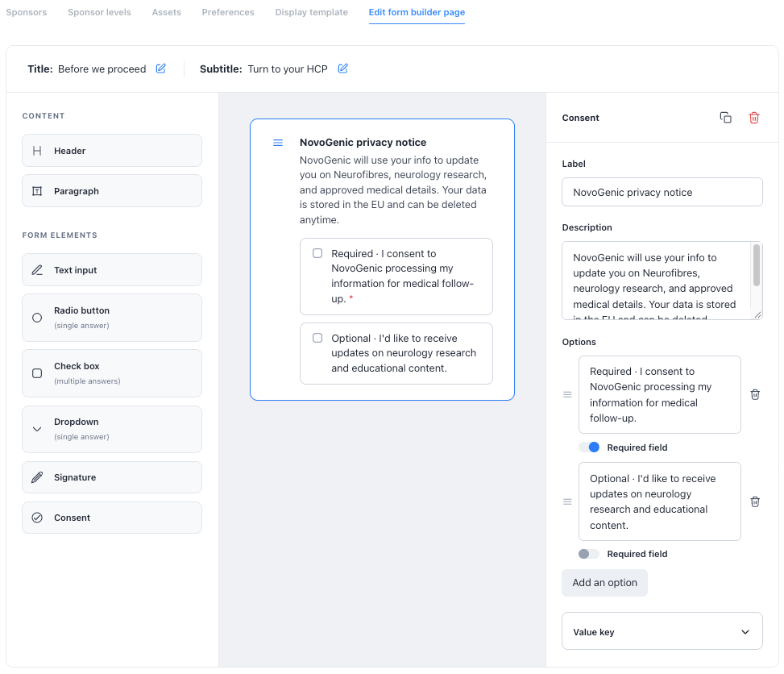Add a Consent form element

[x=112, y=518]
